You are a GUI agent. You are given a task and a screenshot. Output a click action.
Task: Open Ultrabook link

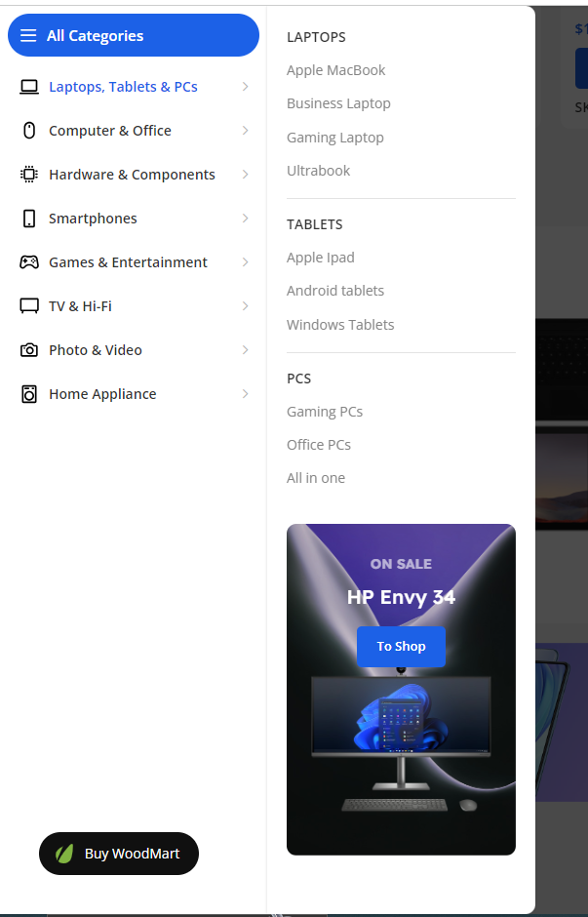tap(319, 171)
